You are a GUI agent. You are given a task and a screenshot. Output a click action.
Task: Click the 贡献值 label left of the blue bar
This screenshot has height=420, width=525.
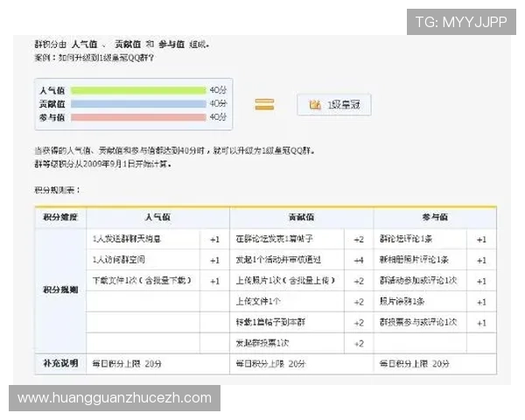52,104
